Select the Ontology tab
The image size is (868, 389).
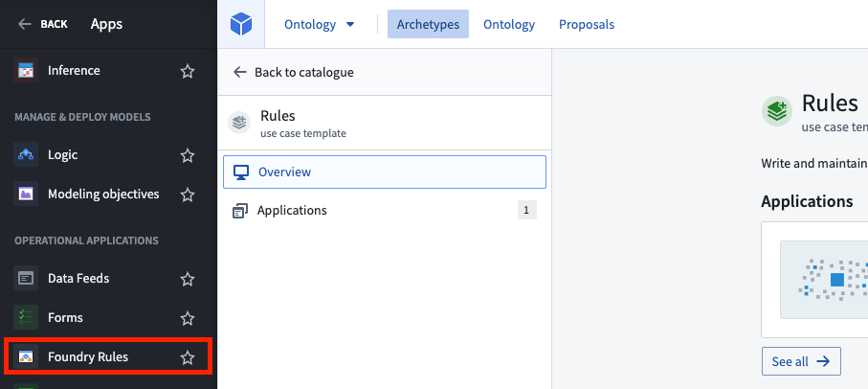click(x=509, y=24)
